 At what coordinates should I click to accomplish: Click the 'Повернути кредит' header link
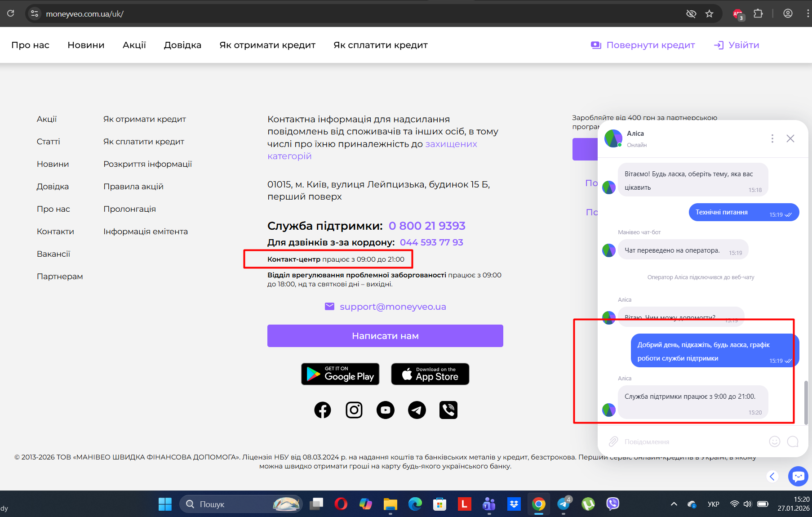point(643,45)
